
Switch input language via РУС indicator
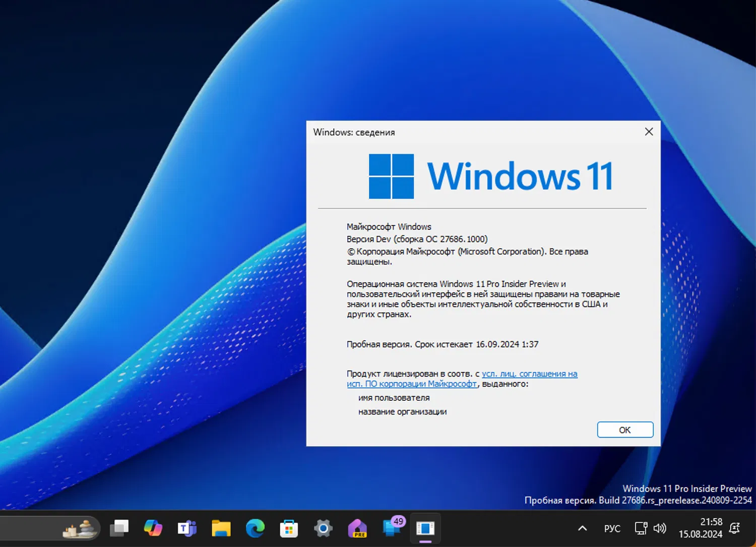612,528
